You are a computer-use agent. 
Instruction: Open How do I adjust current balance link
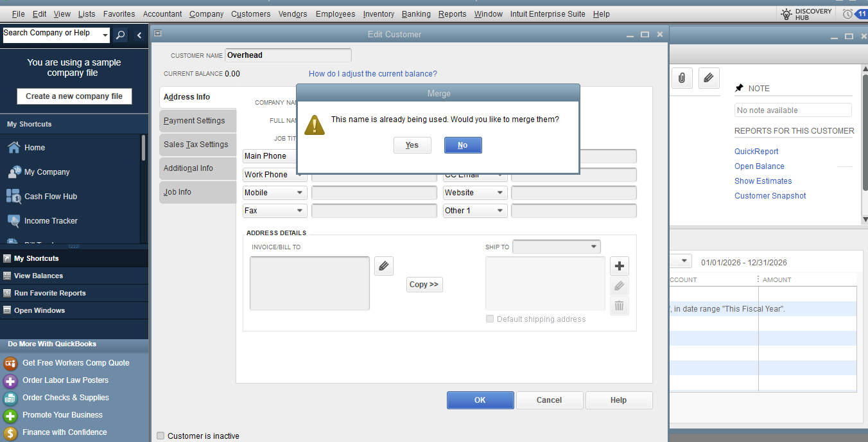click(x=373, y=74)
